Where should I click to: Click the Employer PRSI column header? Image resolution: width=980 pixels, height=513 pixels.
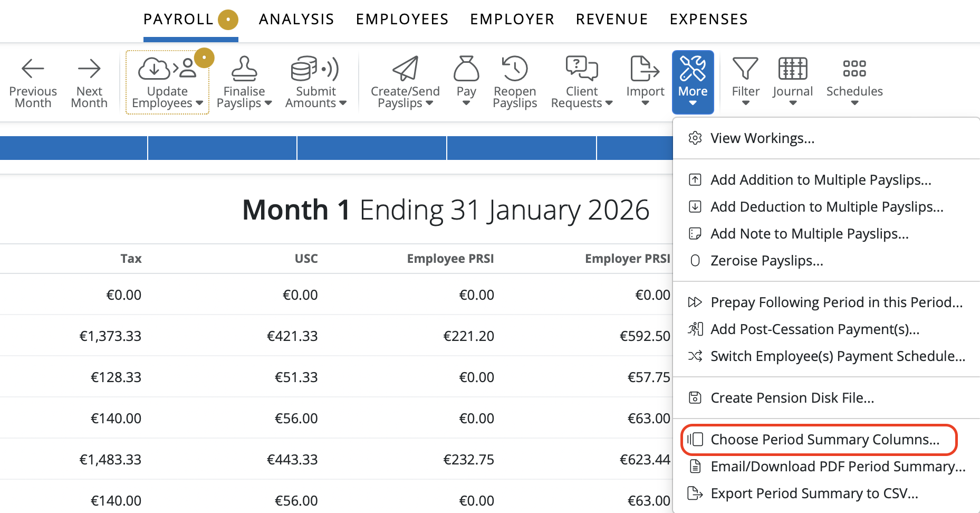click(627, 259)
